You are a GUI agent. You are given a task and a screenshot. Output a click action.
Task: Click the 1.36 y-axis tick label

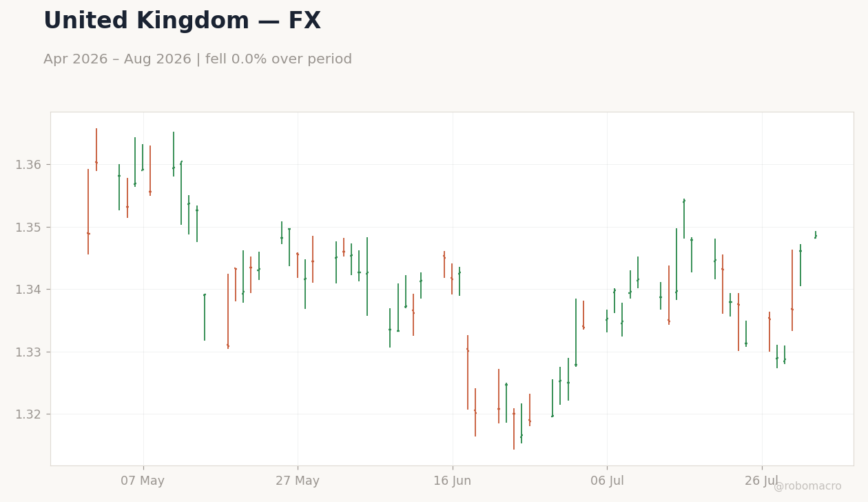pos(28,165)
